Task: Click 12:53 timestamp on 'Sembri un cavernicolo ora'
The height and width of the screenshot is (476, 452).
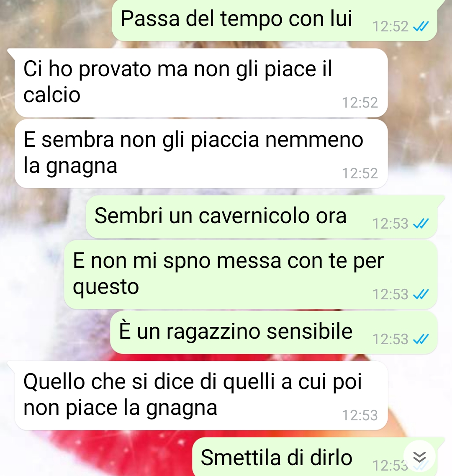Action: point(390,224)
